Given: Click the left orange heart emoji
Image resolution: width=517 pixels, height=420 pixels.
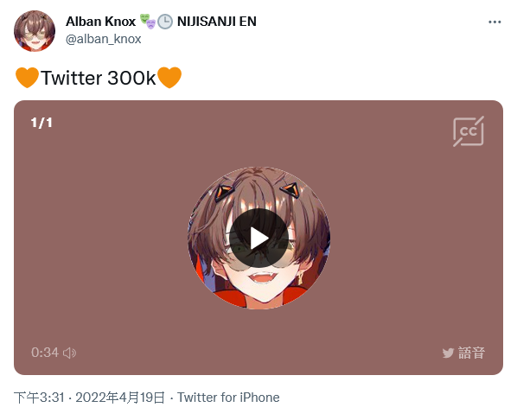Looking at the screenshot, I should (x=27, y=78).
